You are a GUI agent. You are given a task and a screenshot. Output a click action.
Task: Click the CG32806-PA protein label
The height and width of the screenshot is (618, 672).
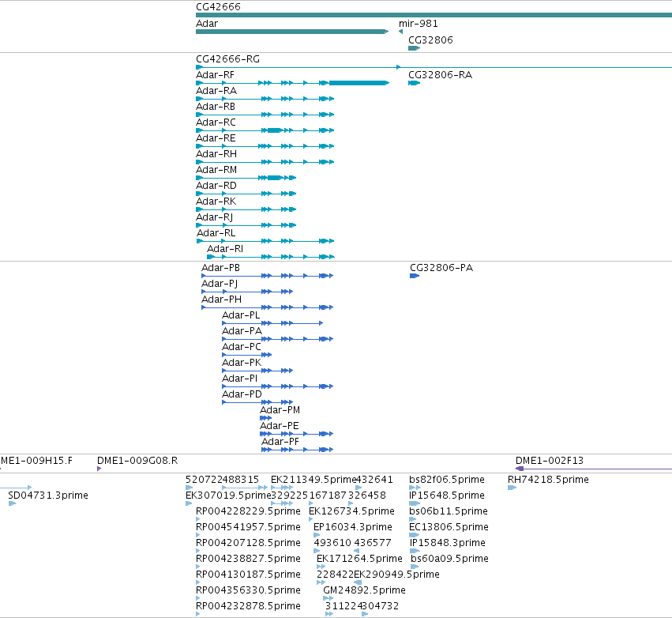point(441,268)
